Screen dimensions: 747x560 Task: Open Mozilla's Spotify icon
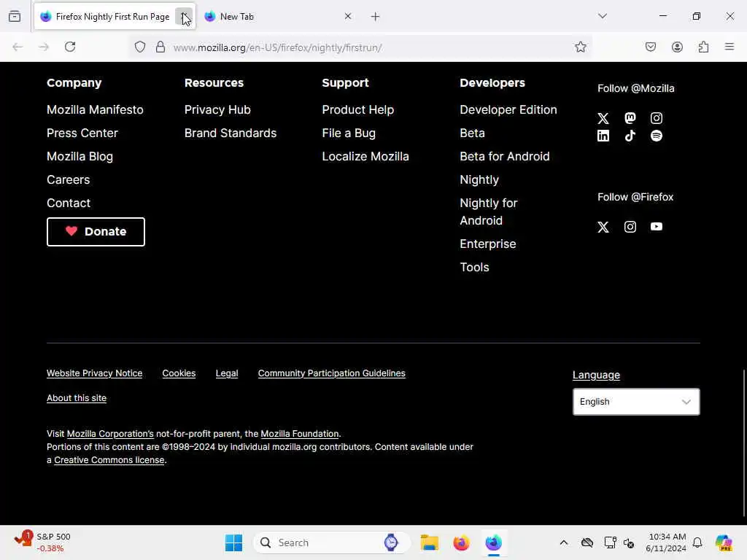pyautogui.click(x=657, y=136)
